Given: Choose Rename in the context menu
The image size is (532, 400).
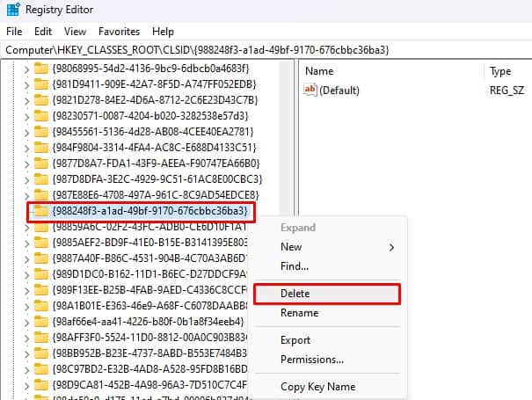Looking at the screenshot, I should [x=300, y=313].
